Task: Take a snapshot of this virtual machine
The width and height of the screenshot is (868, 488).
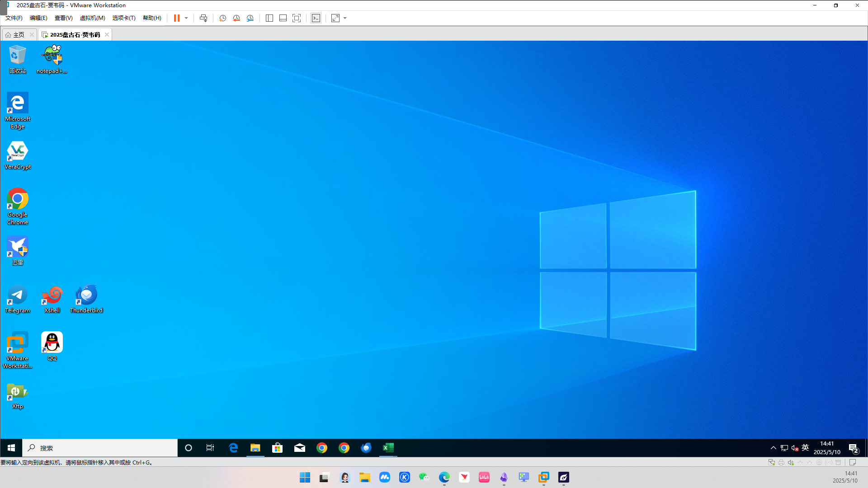Action: point(222,18)
